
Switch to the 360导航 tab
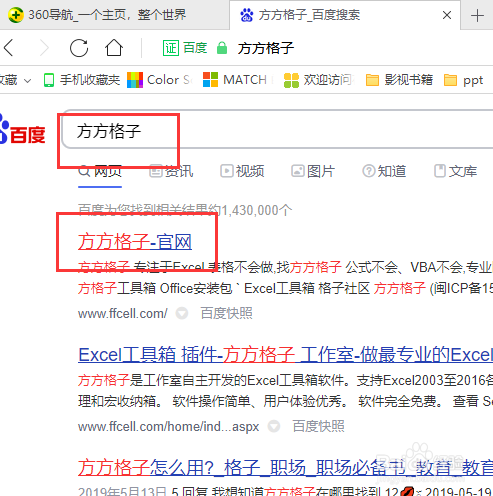[114, 15]
